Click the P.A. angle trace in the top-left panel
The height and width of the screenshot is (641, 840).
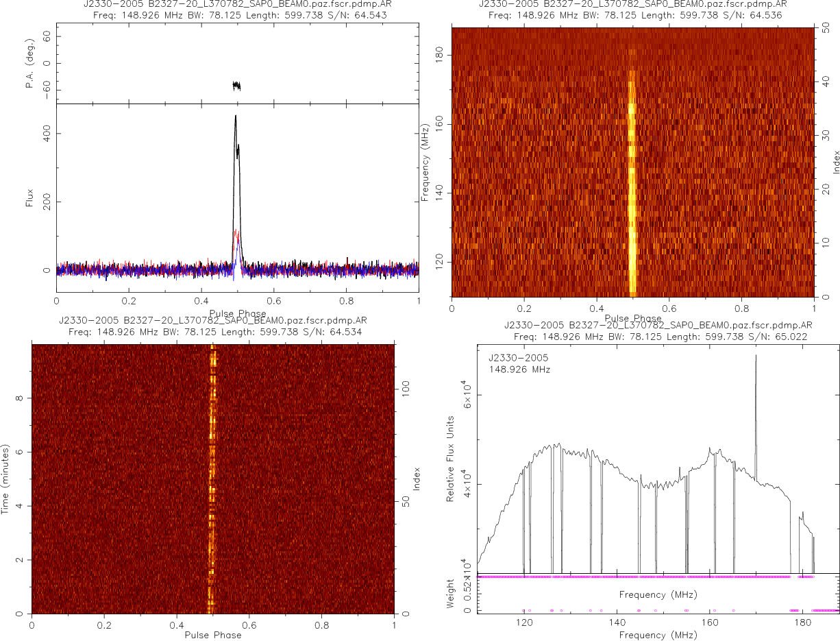coord(236,86)
